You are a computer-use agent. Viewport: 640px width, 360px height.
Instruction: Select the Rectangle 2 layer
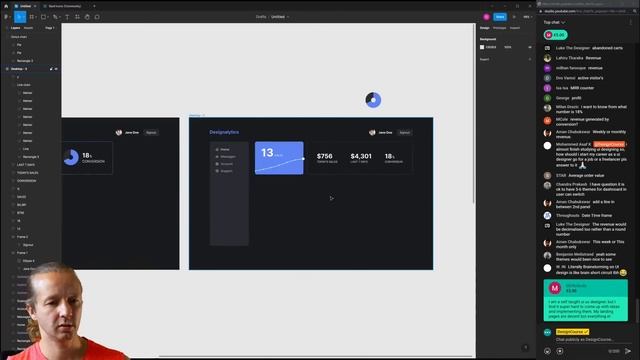(25, 61)
